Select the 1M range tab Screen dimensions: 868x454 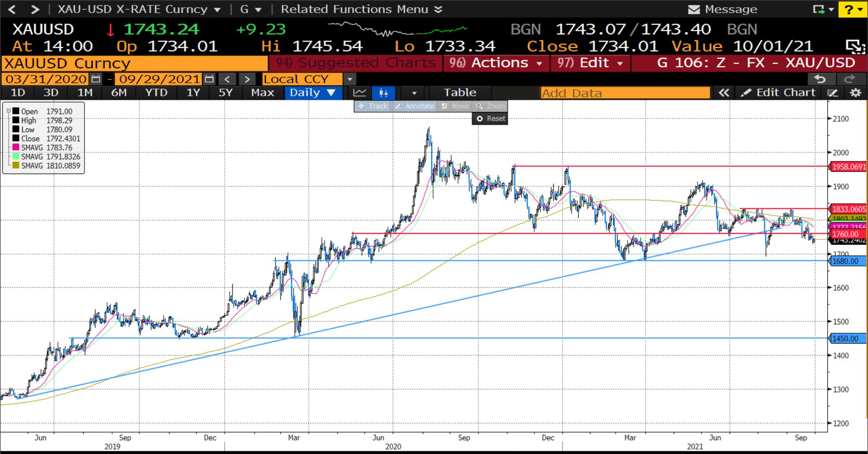[x=85, y=93]
